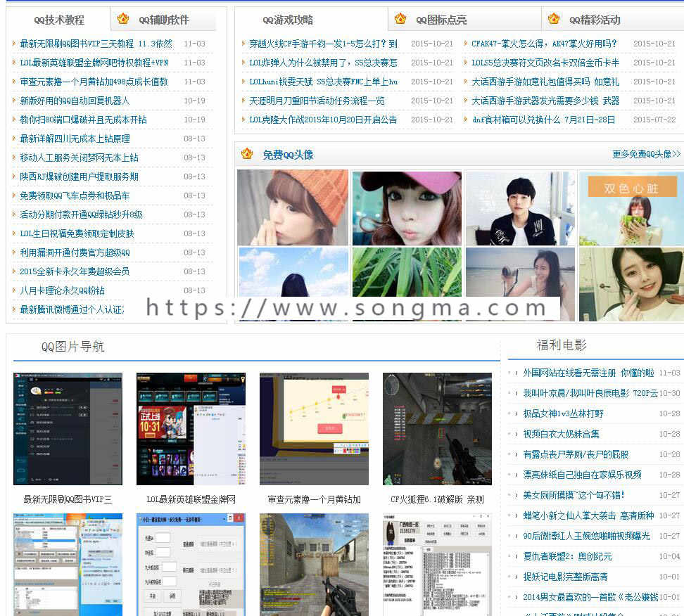The height and width of the screenshot is (616, 684).
Task: Open article dnf食材箱可以兑换什么
Action: [x=543, y=120]
